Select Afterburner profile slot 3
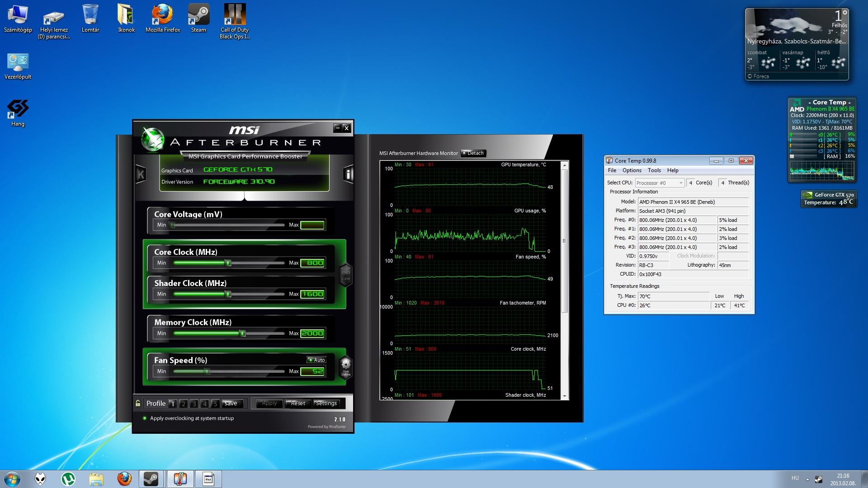 coord(194,404)
